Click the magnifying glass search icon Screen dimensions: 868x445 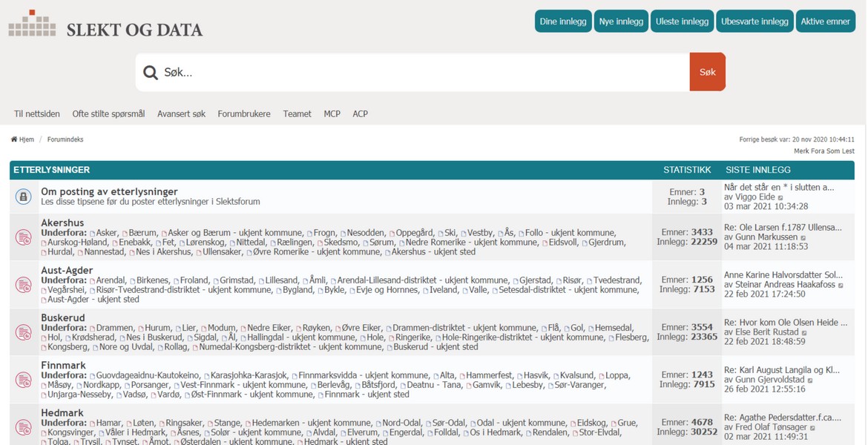point(151,73)
